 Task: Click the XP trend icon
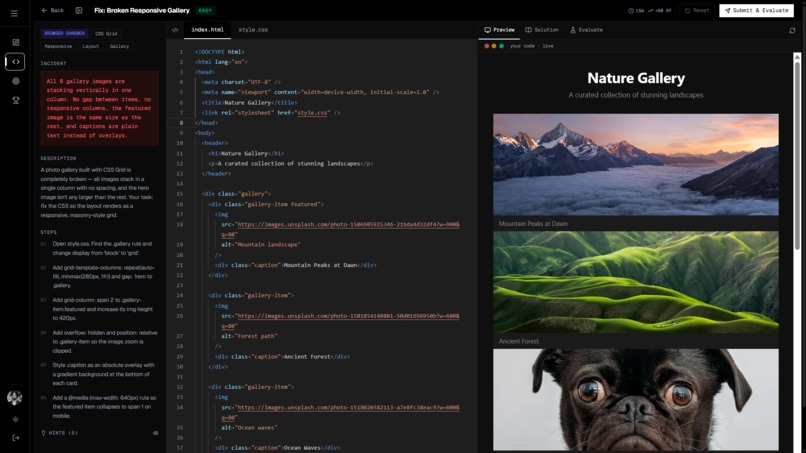coord(650,10)
